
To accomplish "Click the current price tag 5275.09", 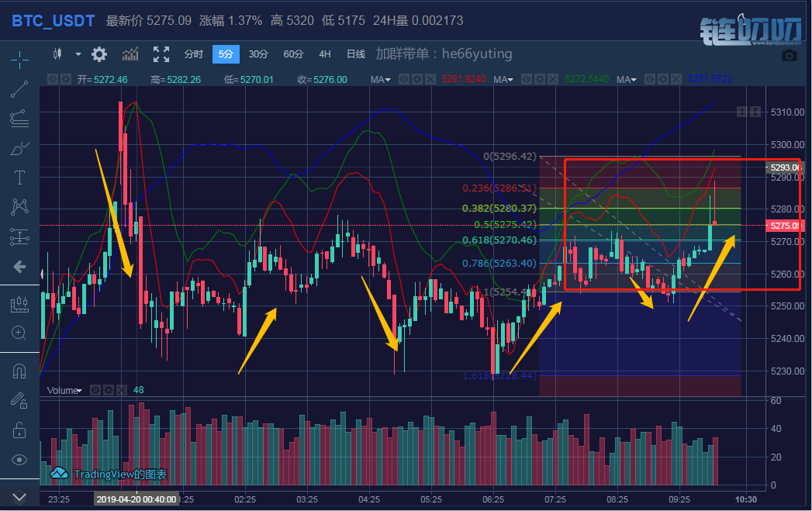I will 785,226.
